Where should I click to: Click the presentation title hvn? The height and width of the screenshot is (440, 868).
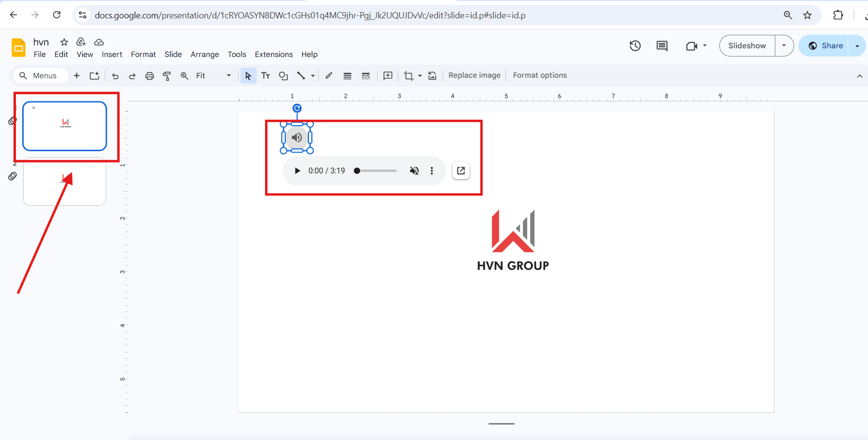[41, 42]
